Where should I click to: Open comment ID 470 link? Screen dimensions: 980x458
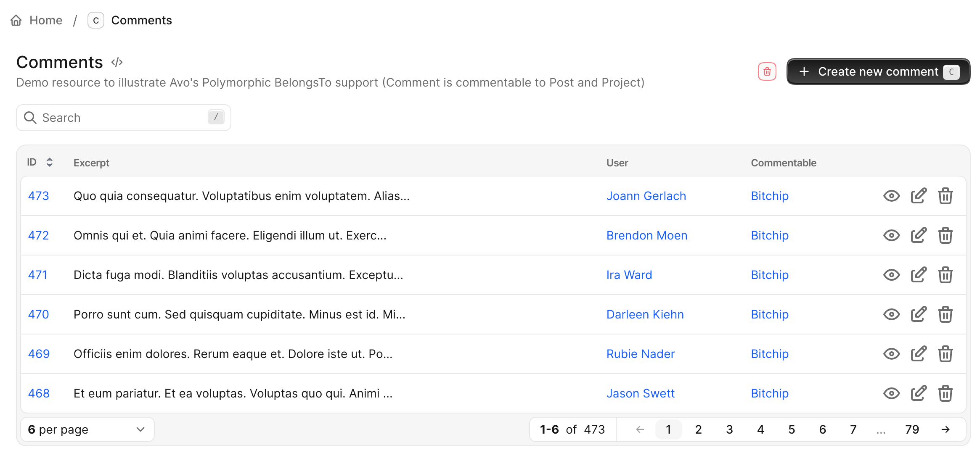pyautogui.click(x=38, y=314)
